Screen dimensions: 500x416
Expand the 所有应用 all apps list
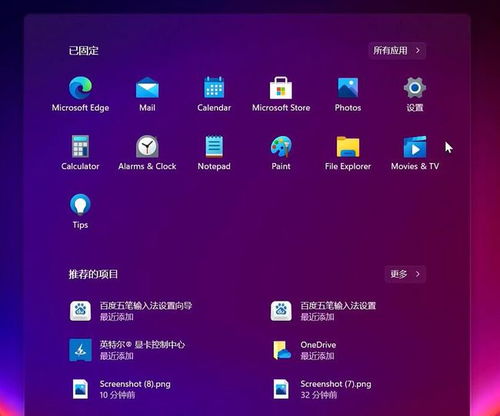coord(397,51)
